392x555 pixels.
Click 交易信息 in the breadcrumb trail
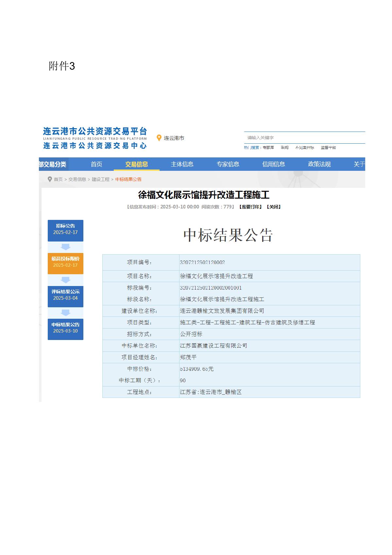pos(77,179)
